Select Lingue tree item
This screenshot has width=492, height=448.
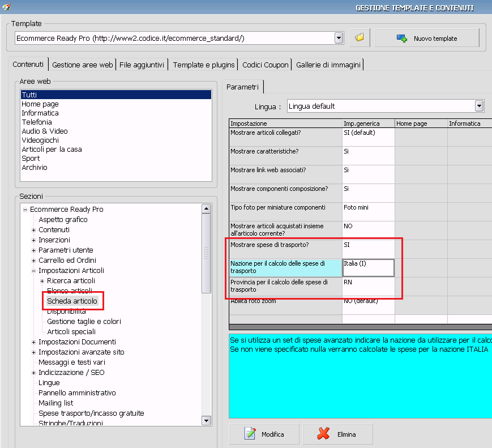point(49,383)
